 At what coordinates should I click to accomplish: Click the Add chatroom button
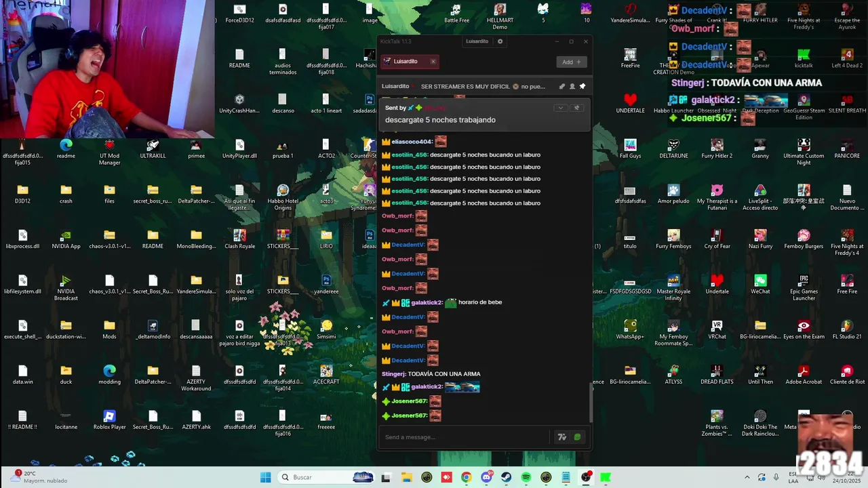tap(572, 62)
